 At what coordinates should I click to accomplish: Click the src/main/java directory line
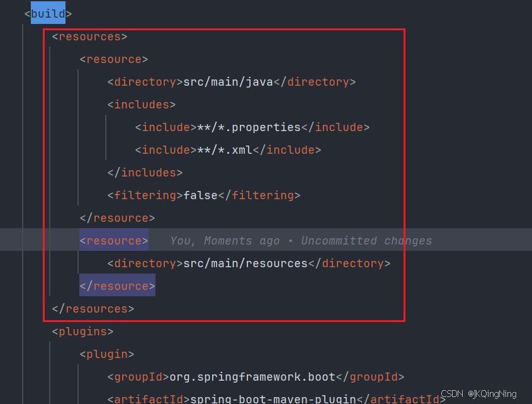(x=232, y=82)
